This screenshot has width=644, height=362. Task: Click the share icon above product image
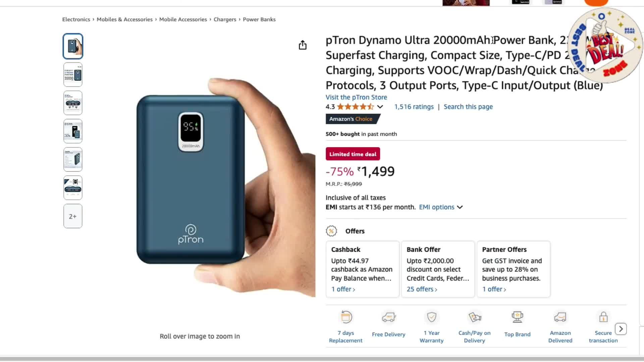[x=303, y=45]
